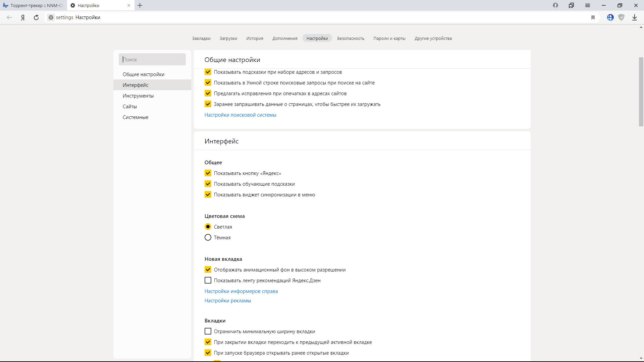
Task: Open the browser hamburger menu
Action: pos(588,5)
